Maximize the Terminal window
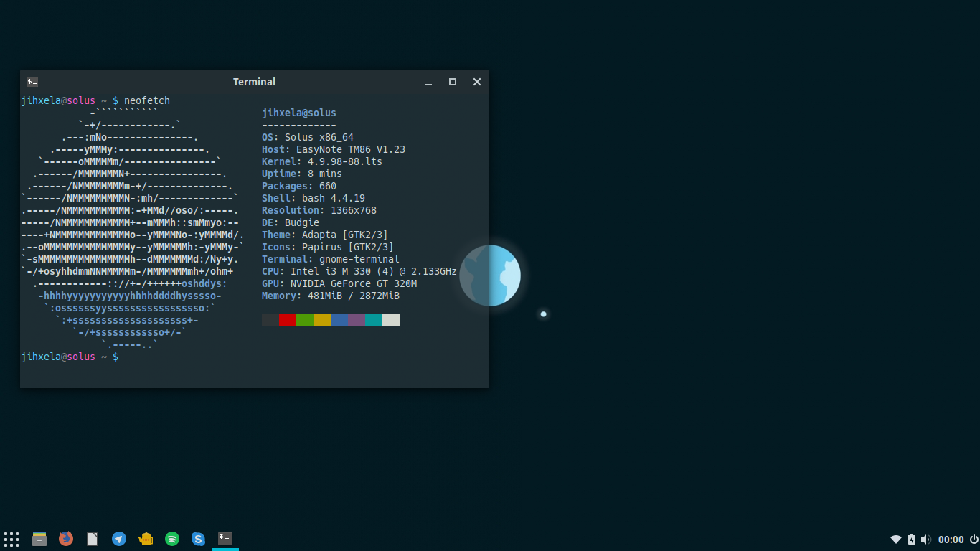Viewport: 980px width, 551px height. click(x=453, y=82)
